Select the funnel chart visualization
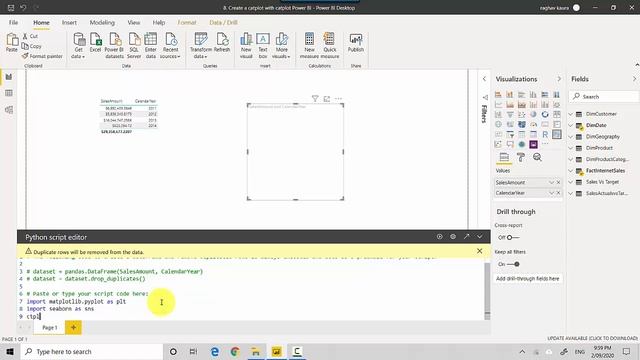The image size is (640, 360). pyautogui.click(x=510, y=114)
